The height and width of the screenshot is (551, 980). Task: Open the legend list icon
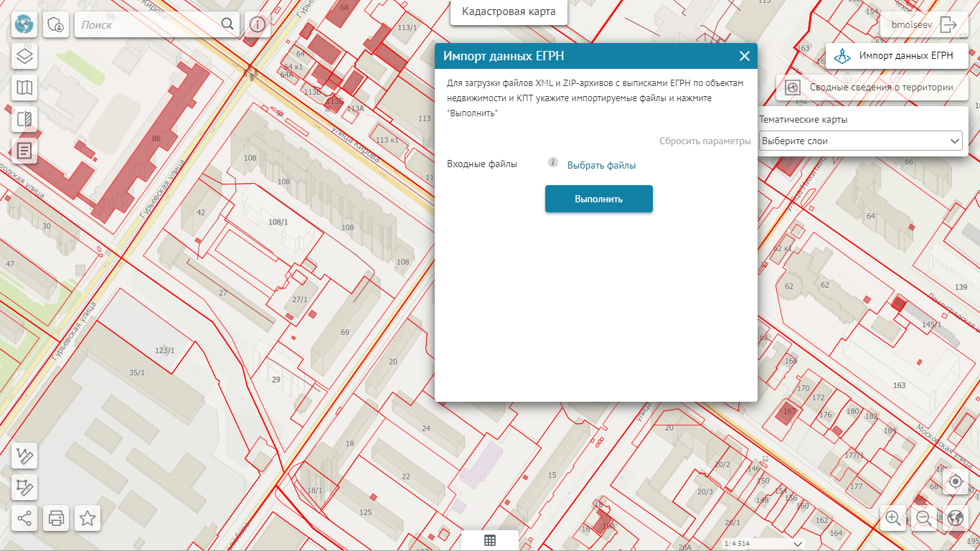24,151
